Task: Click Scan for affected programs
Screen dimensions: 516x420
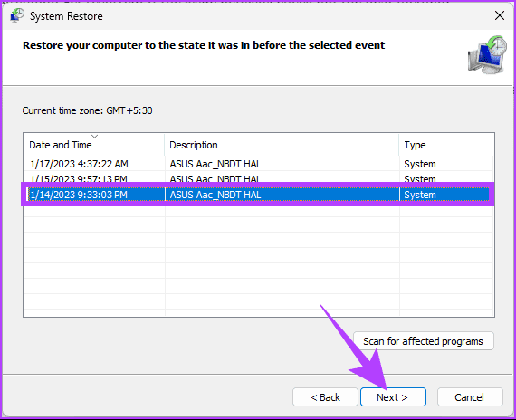Action: (x=423, y=341)
